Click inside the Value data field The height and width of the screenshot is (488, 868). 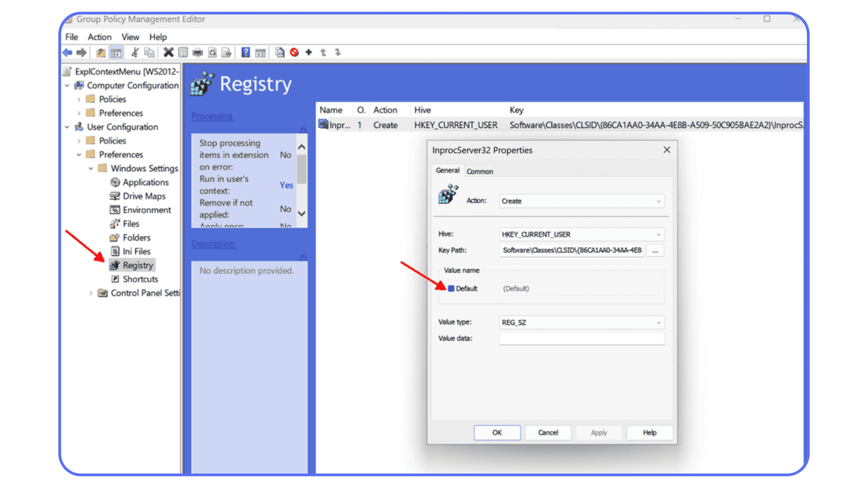pos(581,338)
